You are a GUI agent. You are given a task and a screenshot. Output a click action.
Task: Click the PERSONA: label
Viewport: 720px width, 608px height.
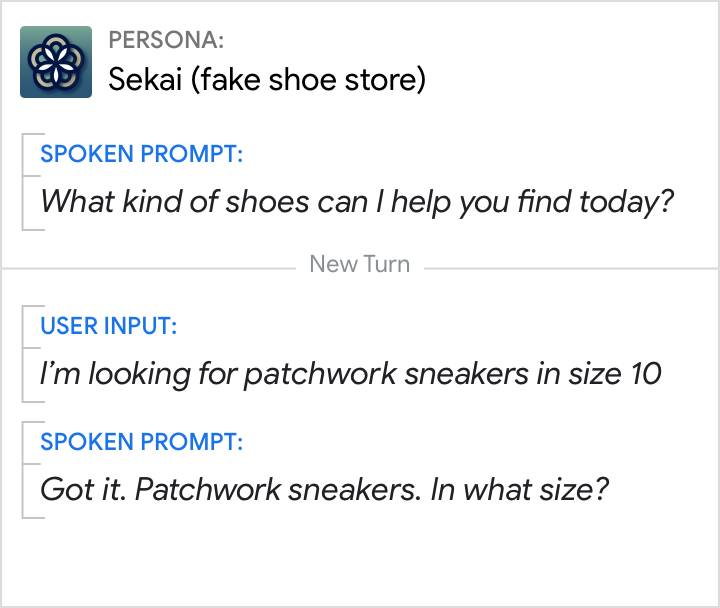[166, 41]
